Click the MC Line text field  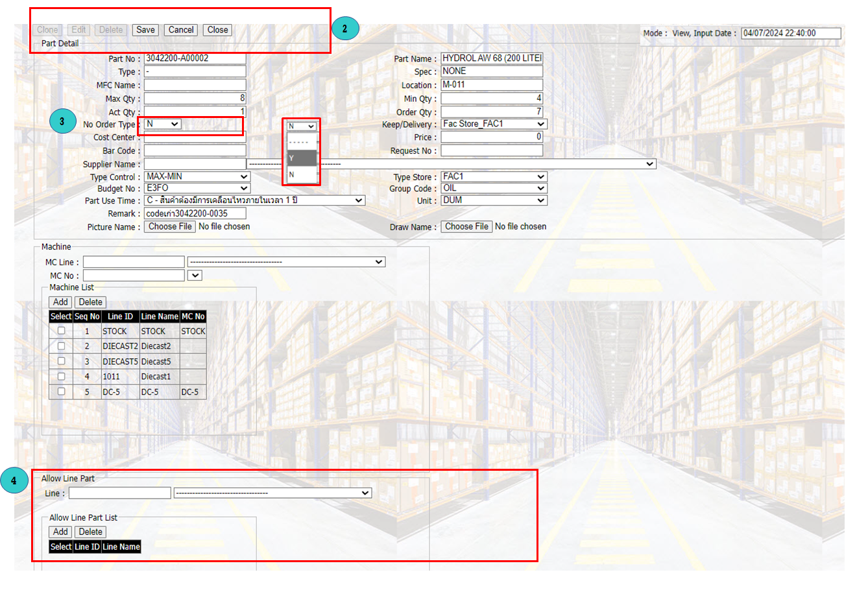(134, 262)
